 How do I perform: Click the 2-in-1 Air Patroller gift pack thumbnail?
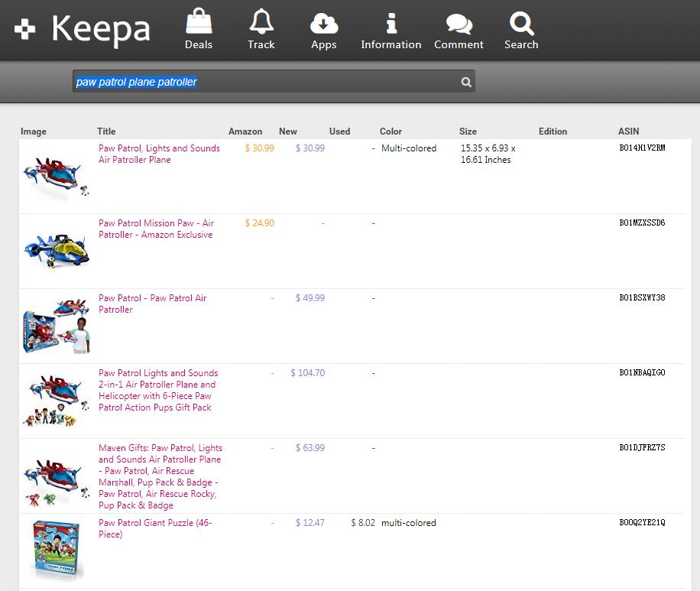(x=57, y=401)
